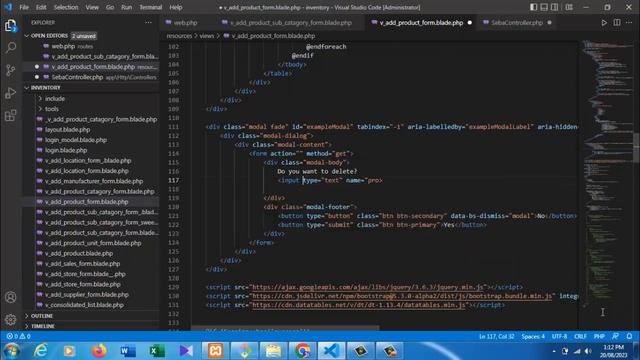
Task: Change language mode via PHP indicator
Action: coord(599,336)
